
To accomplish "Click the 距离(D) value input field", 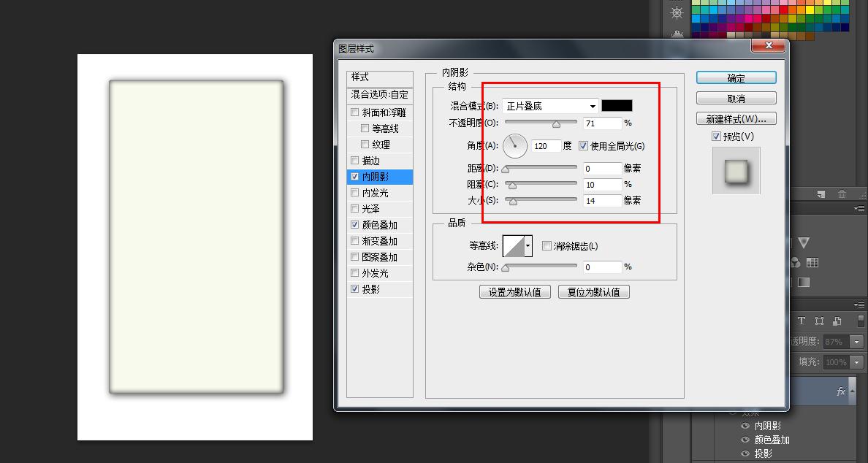I will pyautogui.click(x=601, y=168).
